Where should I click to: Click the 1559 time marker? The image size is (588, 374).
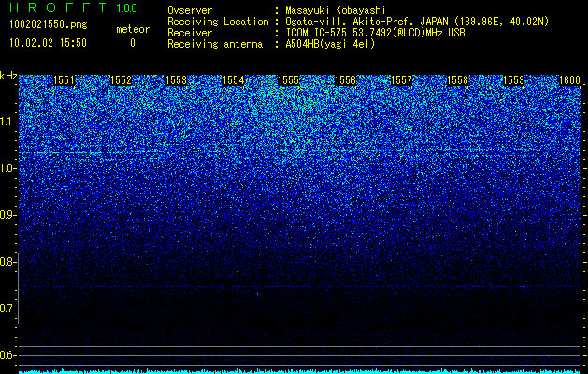513,80
